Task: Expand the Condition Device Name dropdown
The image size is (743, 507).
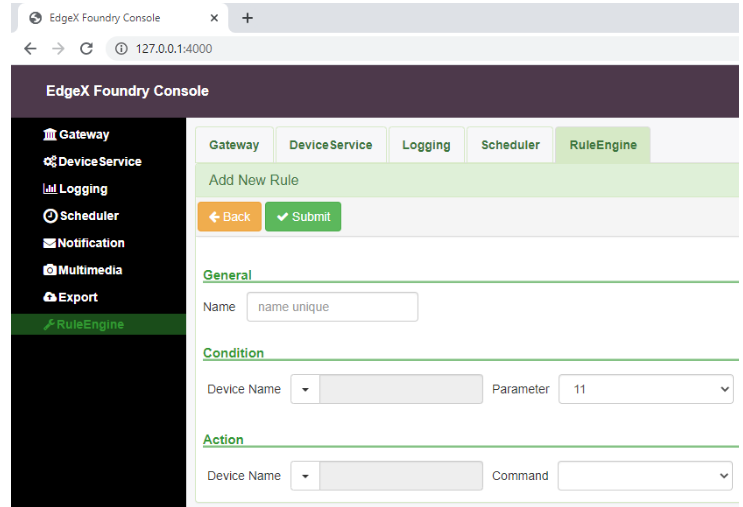Action: click(x=305, y=389)
